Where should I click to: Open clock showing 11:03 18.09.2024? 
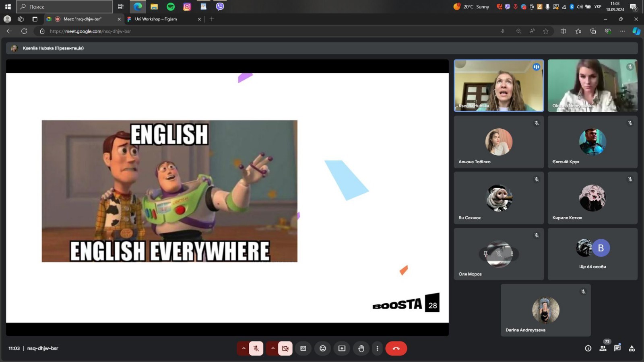point(615,6)
